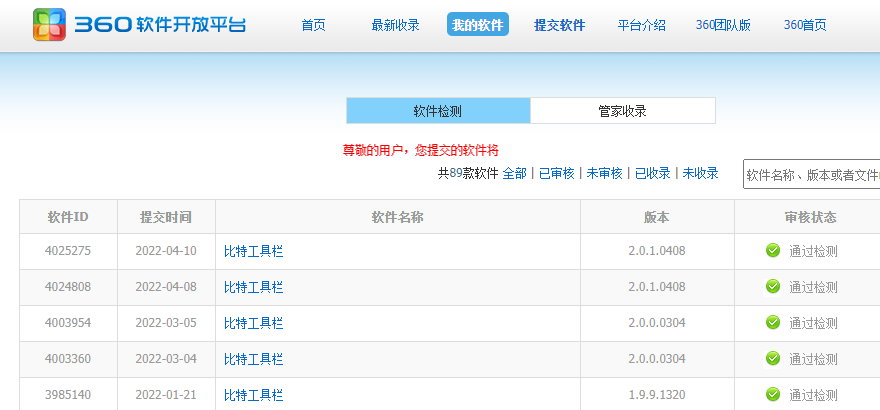Click the 360 colorful logo icon
Image resolution: width=880 pixels, height=410 pixels.
point(49,24)
